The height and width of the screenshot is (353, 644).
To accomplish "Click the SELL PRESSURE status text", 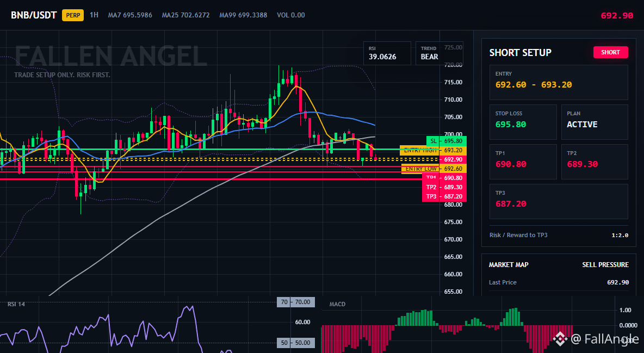I will coord(605,265).
